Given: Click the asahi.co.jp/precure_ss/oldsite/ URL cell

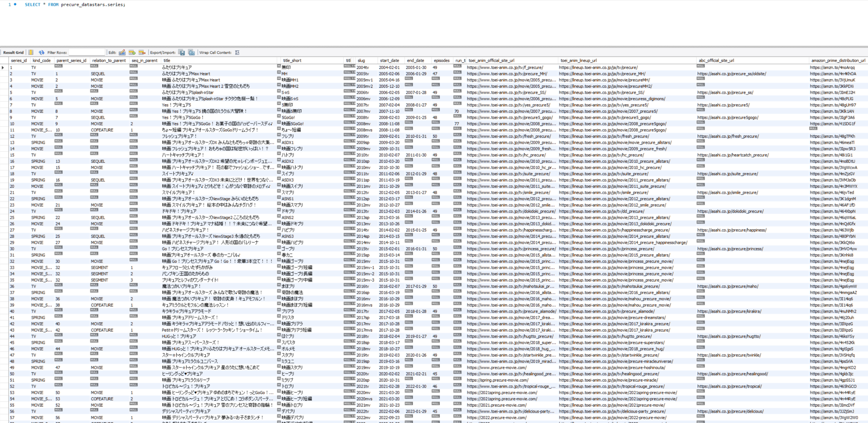Looking at the screenshot, I should tap(731, 74).
